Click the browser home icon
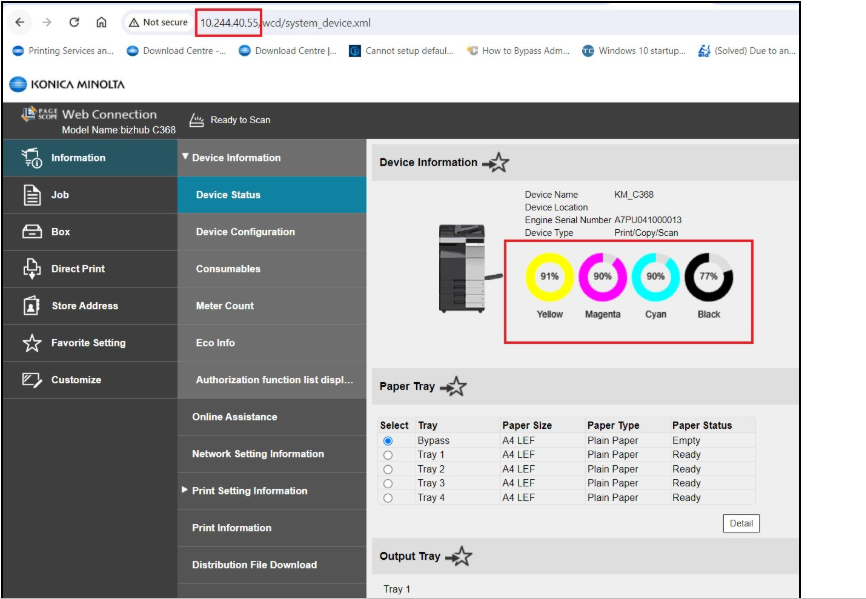The height and width of the screenshot is (599, 866). click(x=101, y=22)
